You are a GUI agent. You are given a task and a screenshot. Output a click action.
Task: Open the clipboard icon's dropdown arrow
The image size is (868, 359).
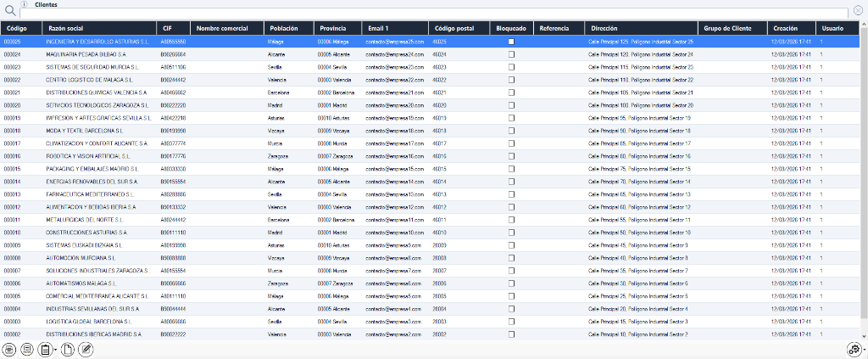[55, 350]
